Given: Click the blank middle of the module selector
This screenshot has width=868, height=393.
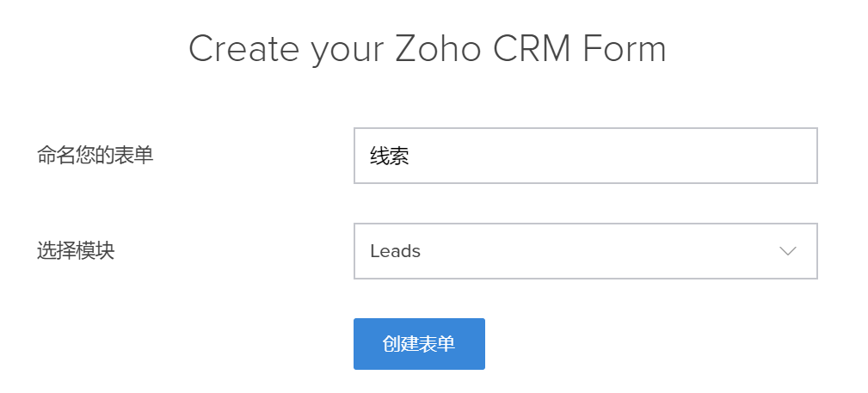Looking at the screenshot, I should tap(594, 251).
